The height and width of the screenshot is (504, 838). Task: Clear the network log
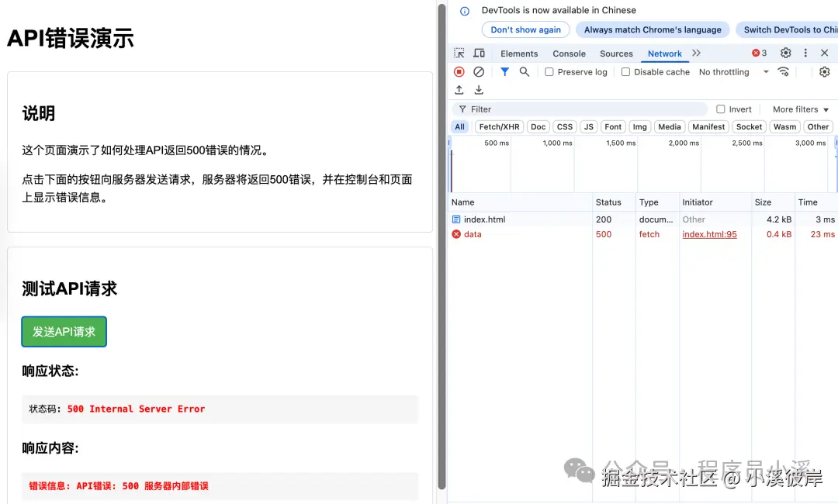pos(479,71)
